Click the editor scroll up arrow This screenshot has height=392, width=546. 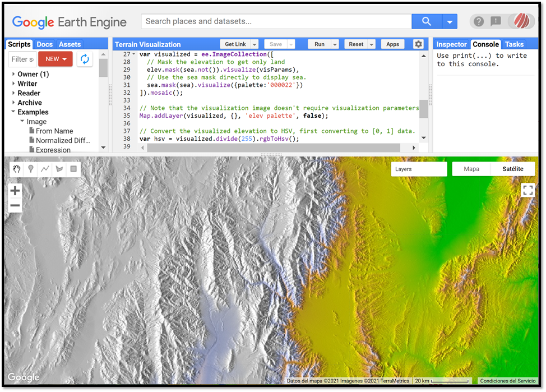pos(423,56)
